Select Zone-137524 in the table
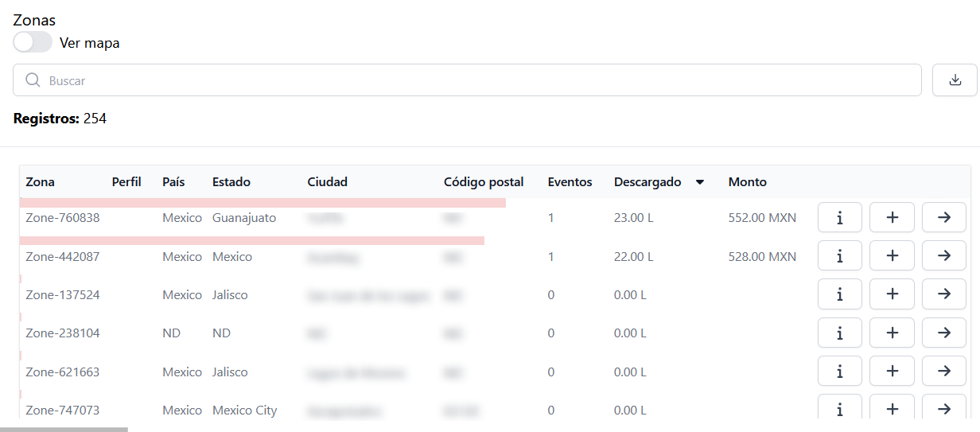This screenshot has width=980, height=432. pyautogui.click(x=63, y=295)
